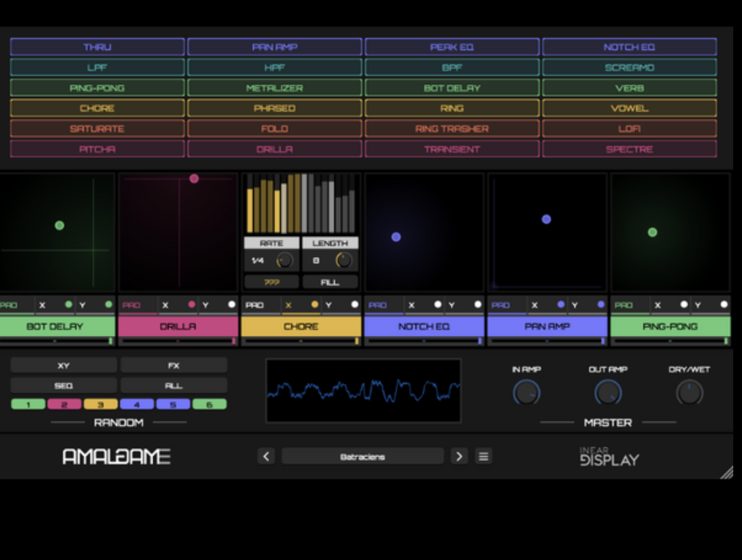The height and width of the screenshot is (560, 742).
Task: Toggle Y modulation dot for DRILLA
Action: [232, 304]
